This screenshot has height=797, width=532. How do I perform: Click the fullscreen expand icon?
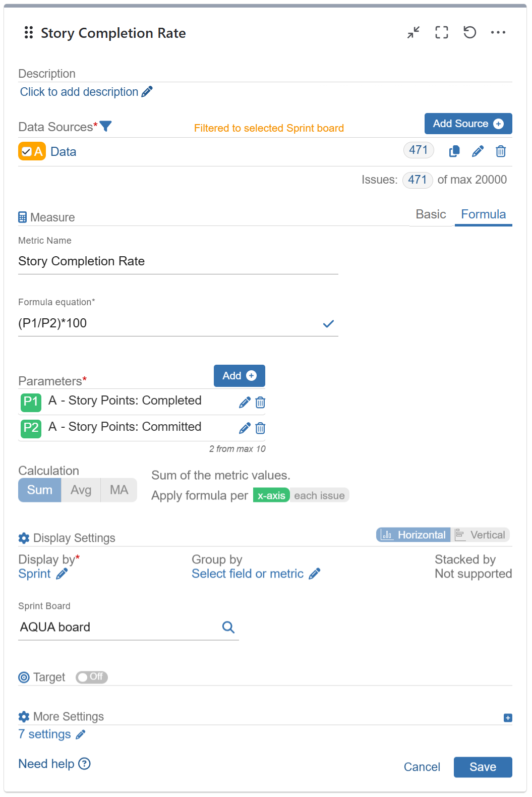pos(442,33)
